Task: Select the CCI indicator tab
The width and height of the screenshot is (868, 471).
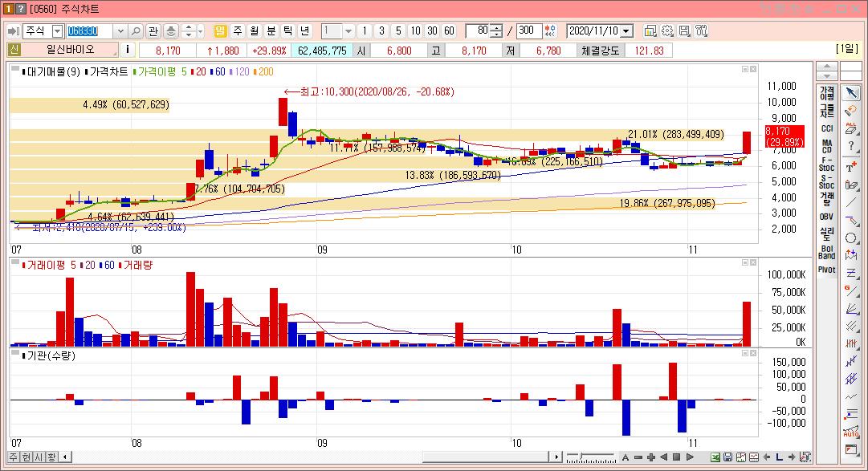Action: coord(826,128)
